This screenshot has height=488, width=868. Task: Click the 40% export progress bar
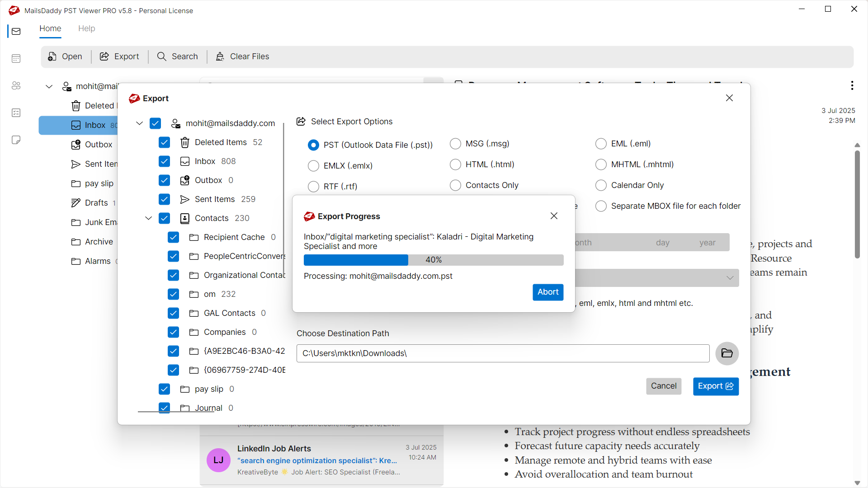[x=434, y=260]
